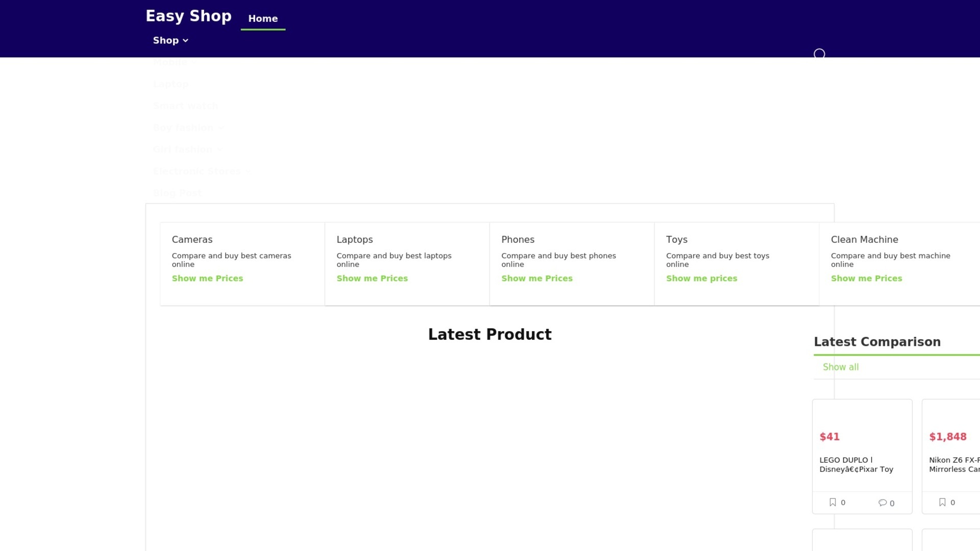Open the Phones category title
The height and width of the screenshot is (551, 980).
(518, 240)
